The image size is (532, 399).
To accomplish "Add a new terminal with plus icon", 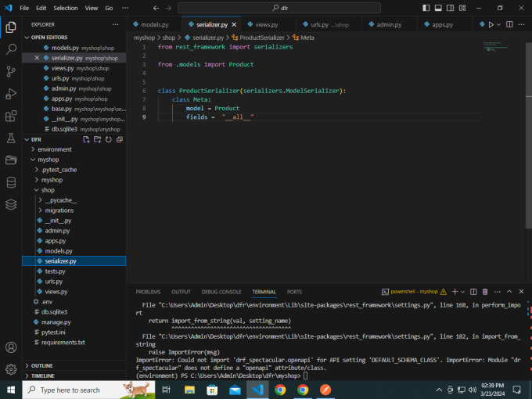I will click(455, 292).
